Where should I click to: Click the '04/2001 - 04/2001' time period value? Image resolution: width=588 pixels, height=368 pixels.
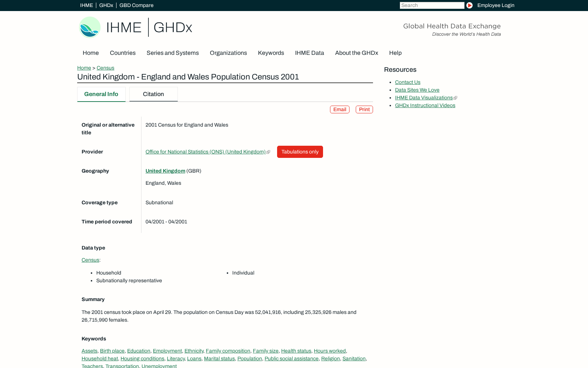(x=166, y=222)
